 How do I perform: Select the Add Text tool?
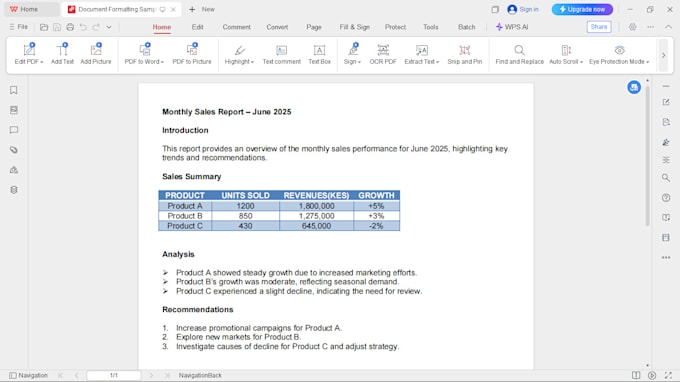(62, 54)
